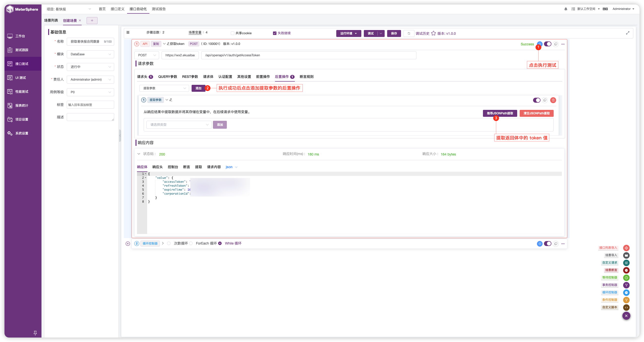
Task: Open the 责任人 Administrator dropdown
Action: point(90,79)
